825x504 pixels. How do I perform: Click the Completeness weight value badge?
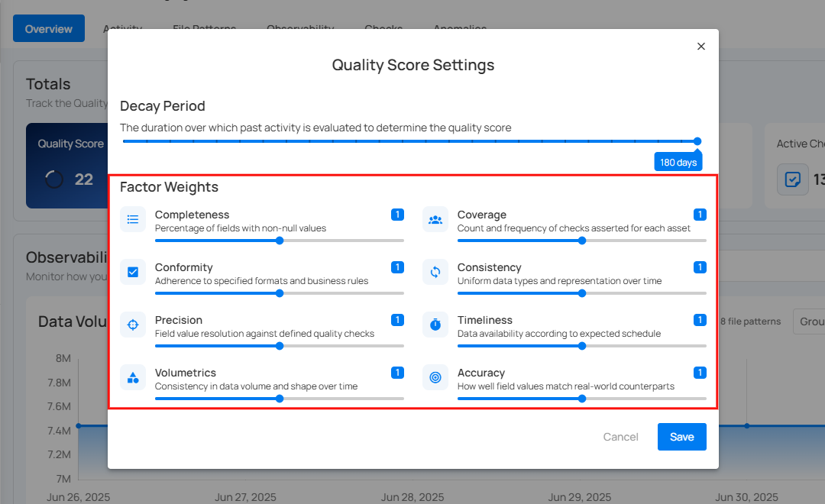[x=397, y=215]
